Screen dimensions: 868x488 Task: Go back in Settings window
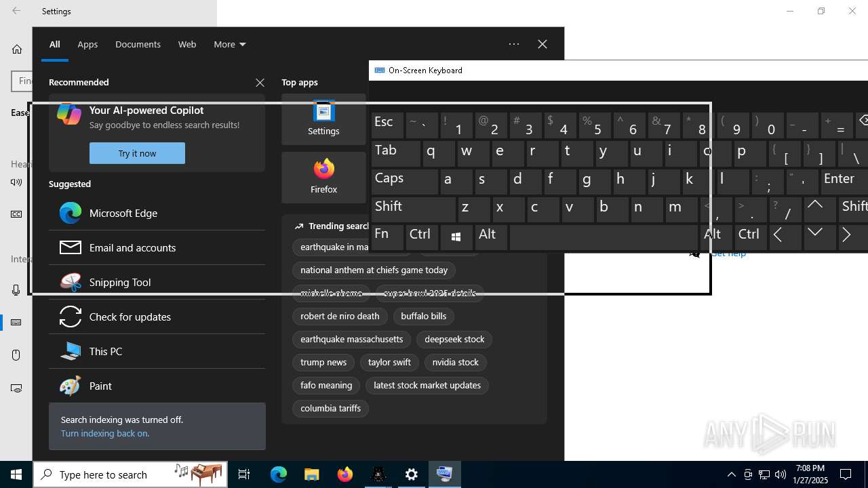pyautogui.click(x=16, y=11)
